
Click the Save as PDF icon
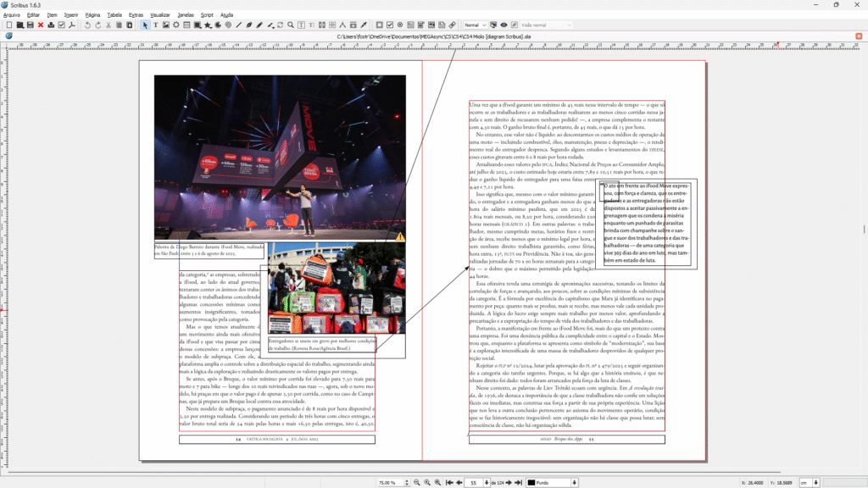point(72,25)
